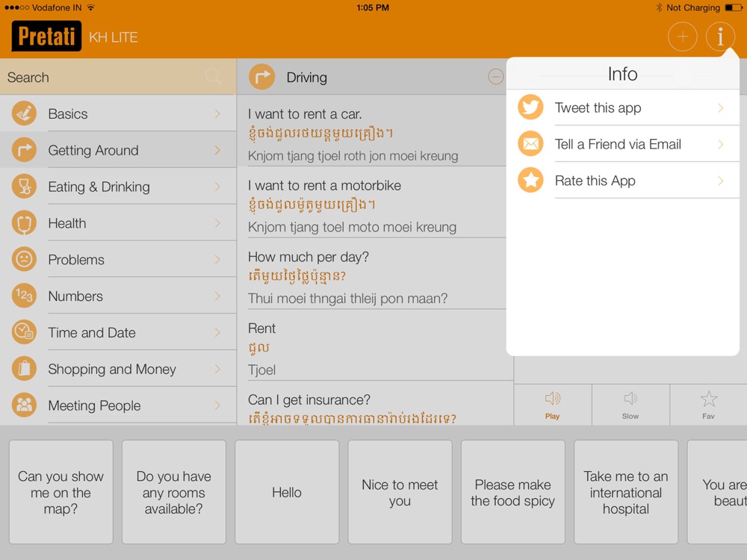This screenshot has height=560, width=747.
Task: Expand Shopping and Money chevron
Action: click(x=217, y=369)
